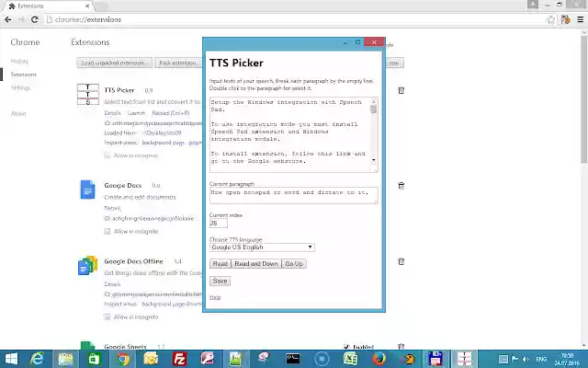Click the text area scrollbar up arrow
The width and height of the screenshot is (588, 368).
point(374,101)
